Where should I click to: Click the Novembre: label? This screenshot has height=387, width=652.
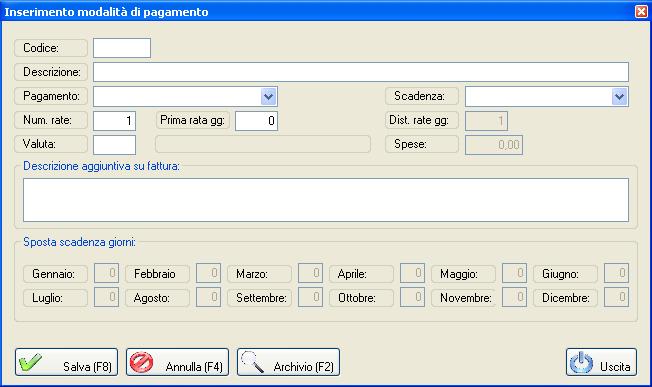pyautogui.click(x=466, y=298)
